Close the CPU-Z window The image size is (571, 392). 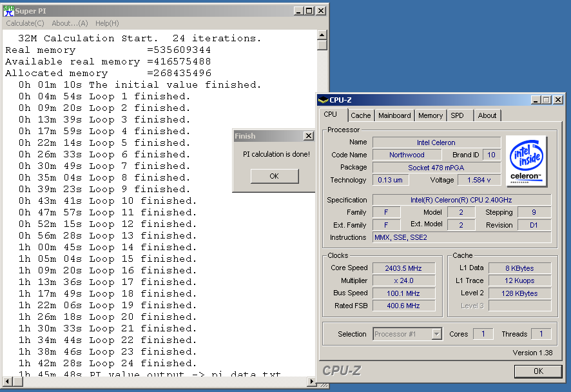coord(557,100)
